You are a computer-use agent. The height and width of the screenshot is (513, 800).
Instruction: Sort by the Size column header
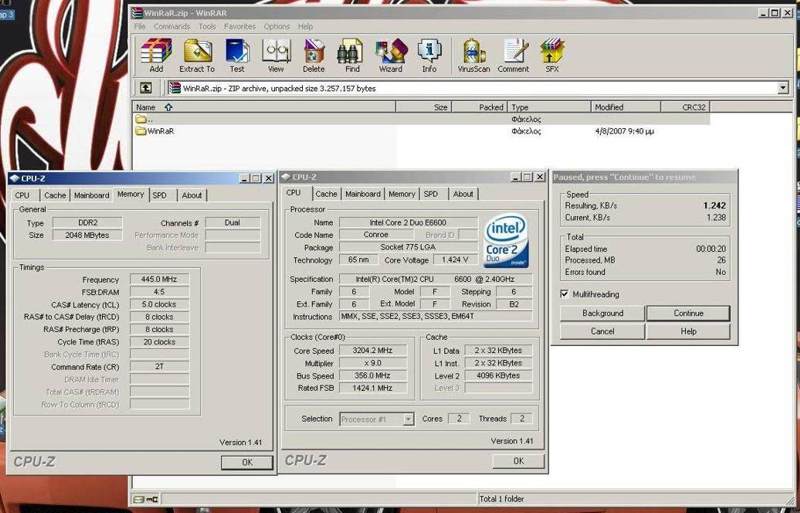pyautogui.click(x=423, y=107)
